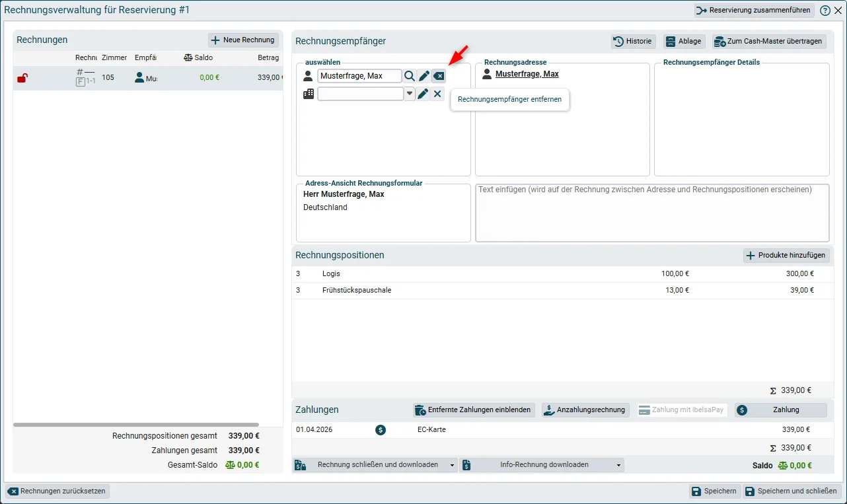This screenshot has height=504, width=847.
Task: Remove the invoice recipient with the delete icon
Action: coord(439,76)
